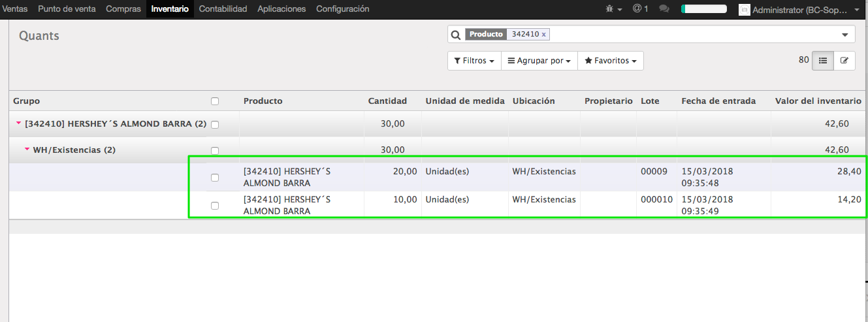Sort by the Ubicación column header
This screenshot has width=868, height=322.
pyautogui.click(x=534, y=101)
